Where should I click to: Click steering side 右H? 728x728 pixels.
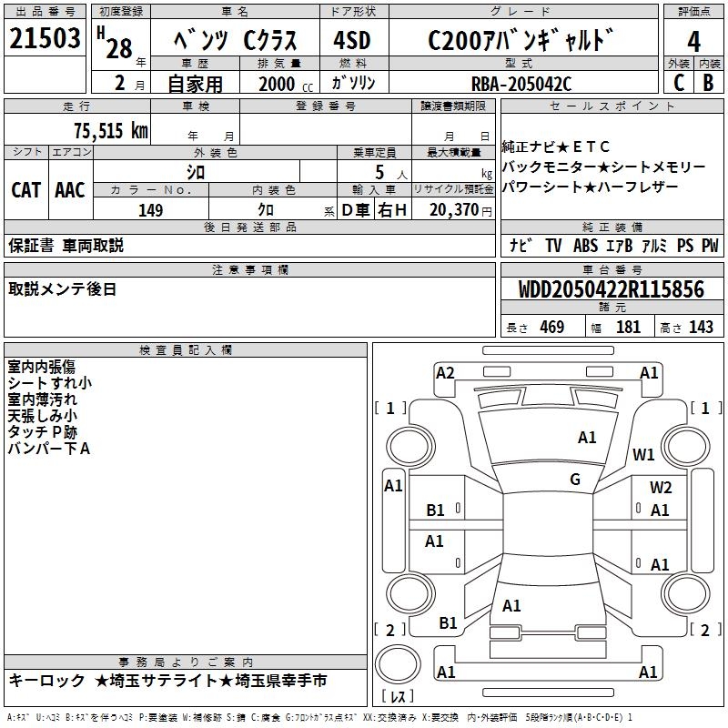(392, 210)
